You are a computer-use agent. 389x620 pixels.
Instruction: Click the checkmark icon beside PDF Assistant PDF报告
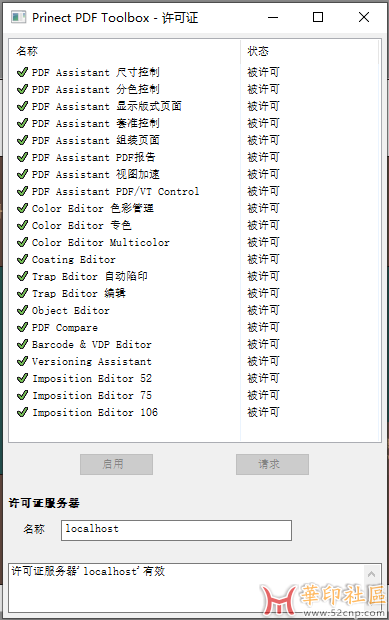[22, 157]
